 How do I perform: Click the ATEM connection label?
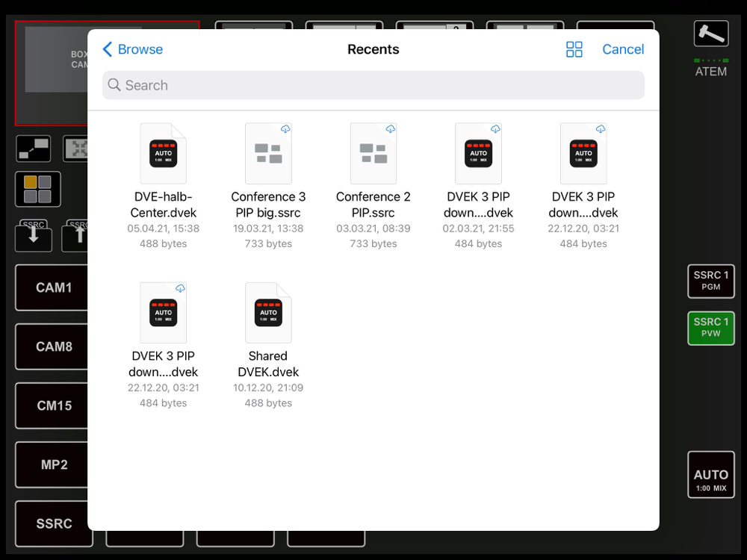[x=711, y=72]
